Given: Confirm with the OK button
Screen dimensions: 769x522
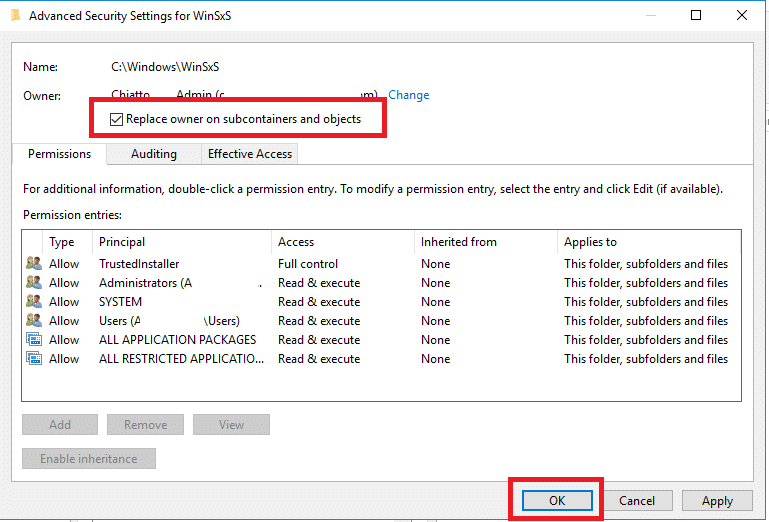Looking at the screenshot, I should click(557, 500).
